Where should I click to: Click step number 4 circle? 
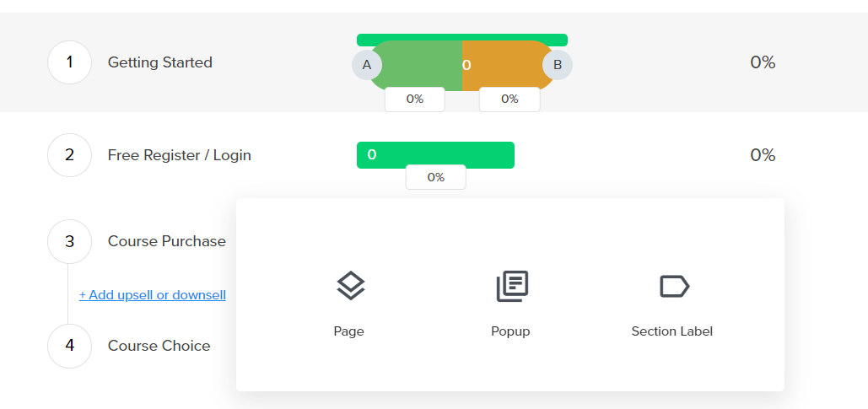(69, 346)
